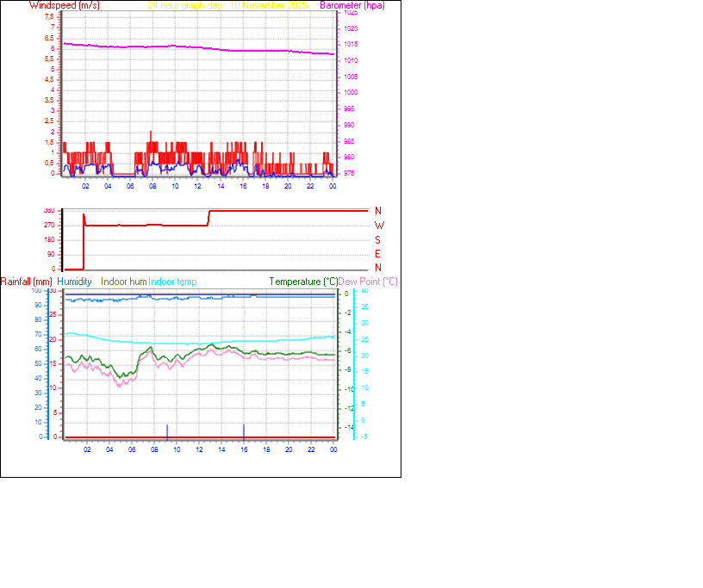This screenshot has height=588, width=703.
Task: Toggle the Rainfall (mm) legend label
Action: 26,282
